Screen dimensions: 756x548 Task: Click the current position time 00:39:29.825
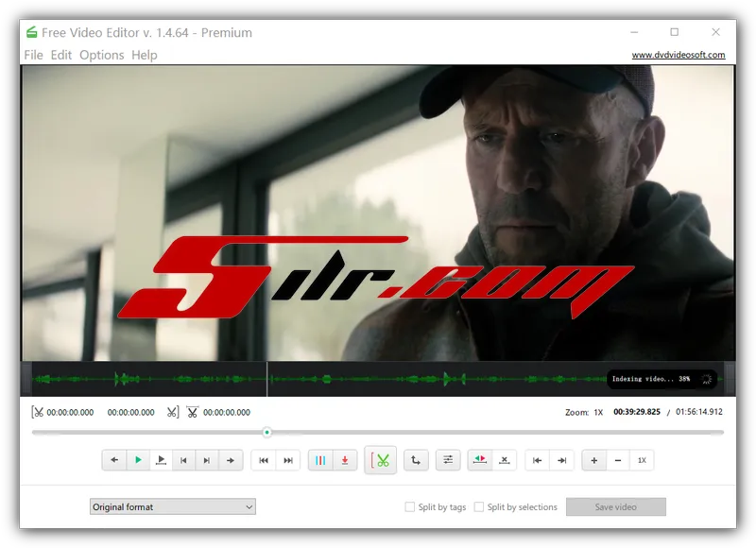[637, 412]
